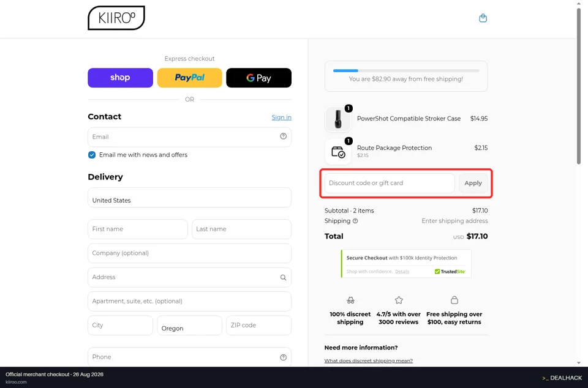Image resolution: width=588 pixels, height=388 pixels.
Task: Click the Route Package Protection name
Action: (394, 148)
